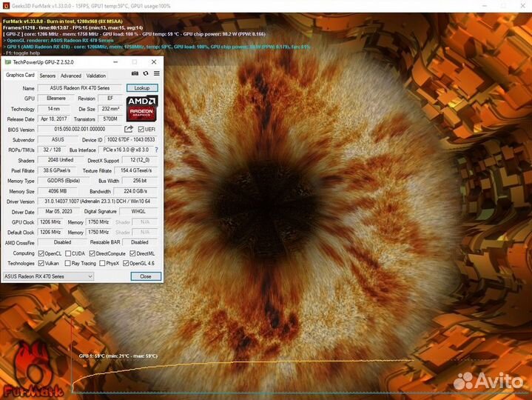Click the AMD Radeon Graphics logo
The width and height of the screenshot is (532, 400).
pyautogui.click(x=141, y=107)
